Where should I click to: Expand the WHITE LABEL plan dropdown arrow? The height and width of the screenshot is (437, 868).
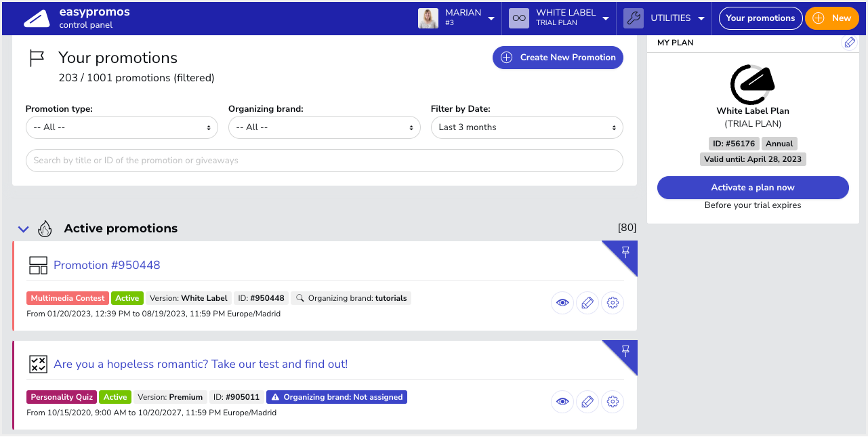606,19
